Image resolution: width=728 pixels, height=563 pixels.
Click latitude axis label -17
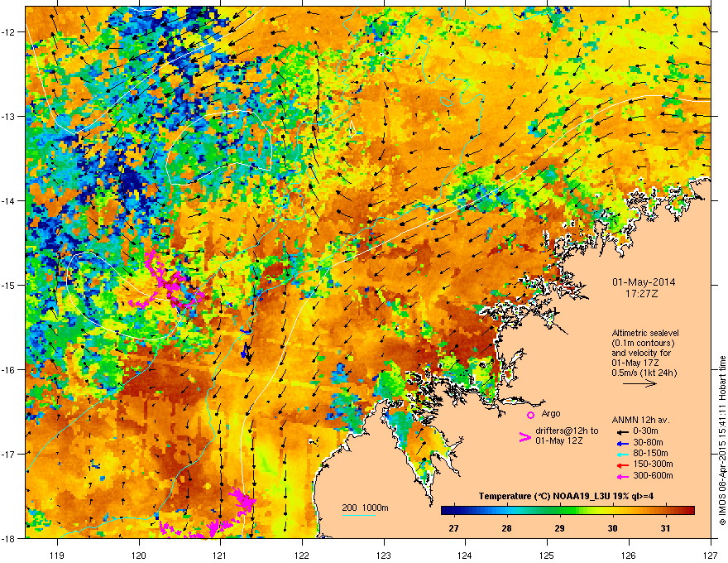click(x=10, y=454)
